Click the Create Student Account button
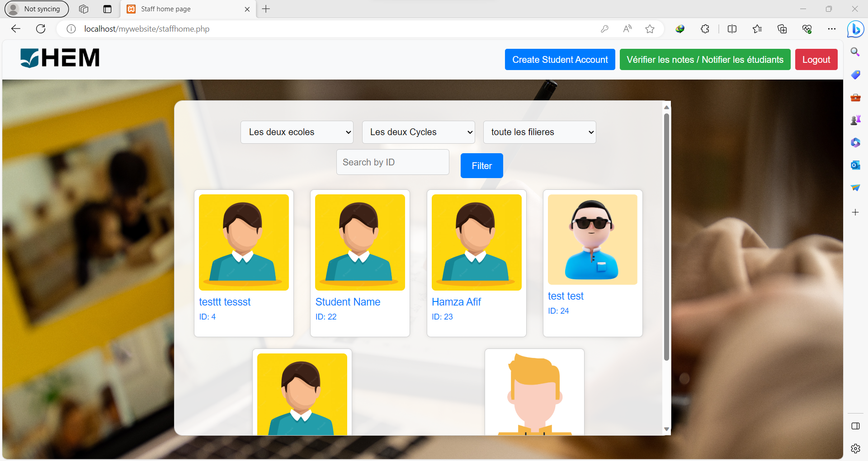868x461 pixels. click(560, 60)
